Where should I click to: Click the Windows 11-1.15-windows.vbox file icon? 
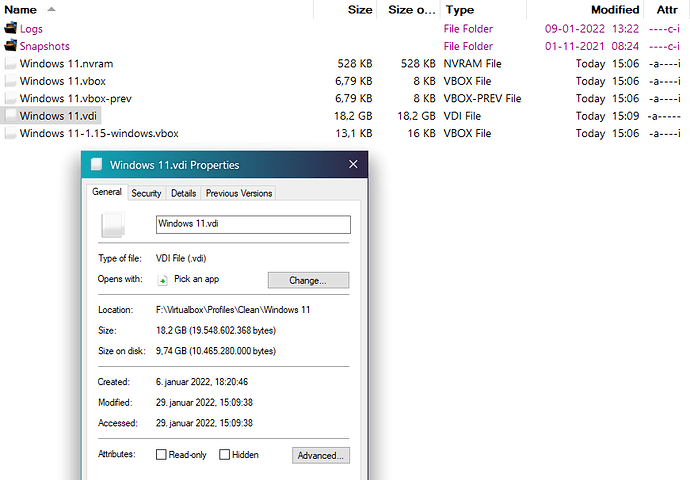coord(11,133)
